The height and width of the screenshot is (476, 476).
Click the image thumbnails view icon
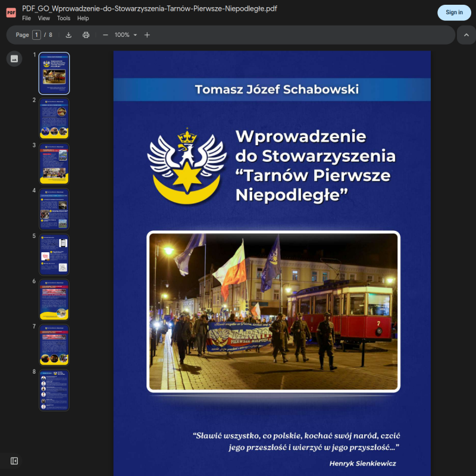[x=14, y=58]
